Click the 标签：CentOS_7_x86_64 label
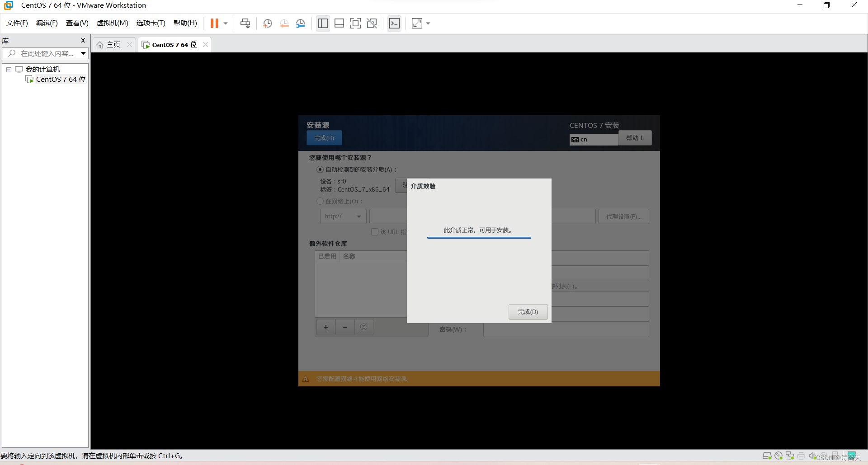Screen dimensions: 868x465 [x=355, y=189]
